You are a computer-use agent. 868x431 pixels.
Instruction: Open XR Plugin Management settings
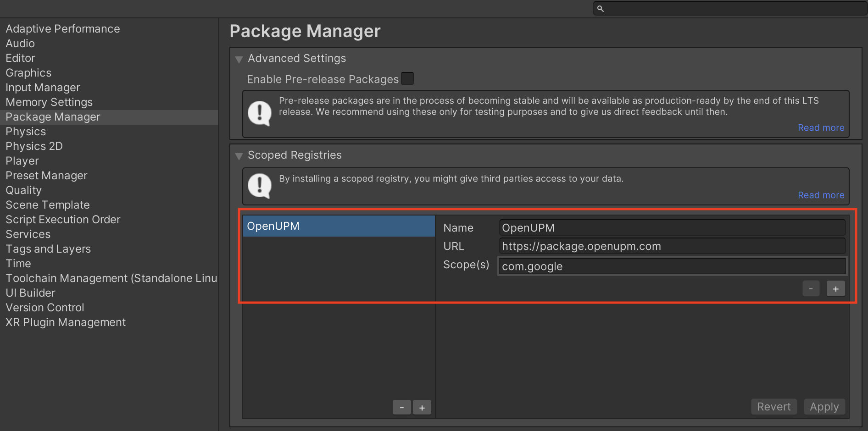pos(65,322)
